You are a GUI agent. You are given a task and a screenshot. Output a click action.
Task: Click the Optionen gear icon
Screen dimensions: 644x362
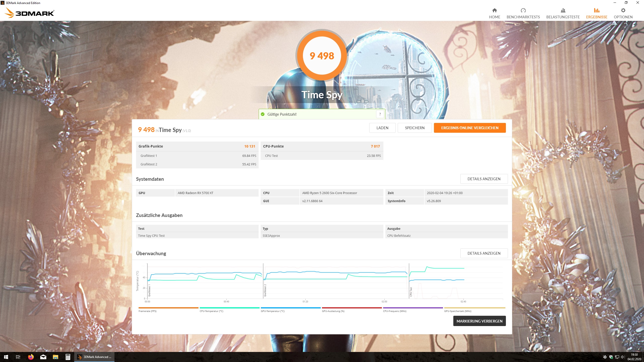coord(623,11)
